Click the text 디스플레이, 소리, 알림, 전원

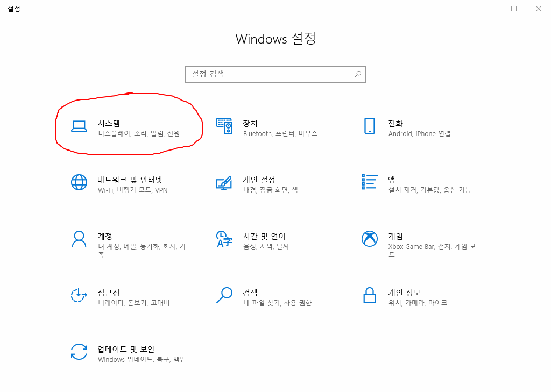pyautogui.click(x=139, y=133)
